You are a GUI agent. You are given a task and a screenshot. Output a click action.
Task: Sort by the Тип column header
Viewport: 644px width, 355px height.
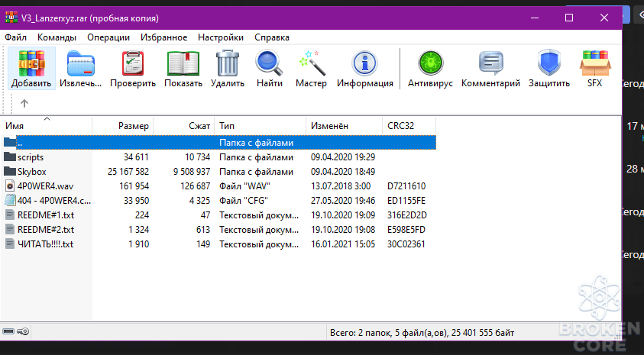pos(261,126)
